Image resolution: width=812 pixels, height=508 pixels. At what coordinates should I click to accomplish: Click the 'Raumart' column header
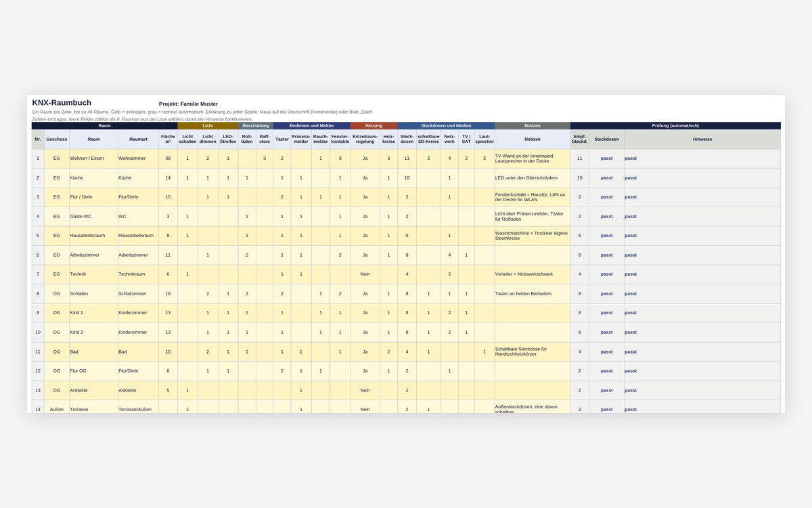(138, 139)
